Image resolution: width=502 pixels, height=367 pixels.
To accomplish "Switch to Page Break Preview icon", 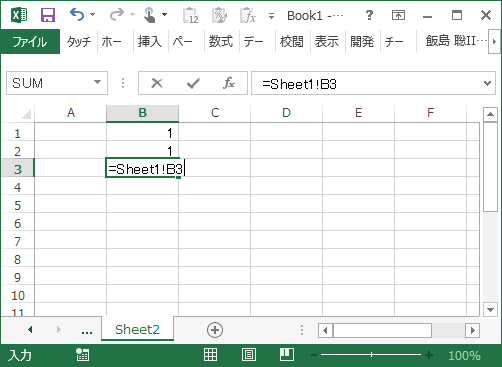I will click(287, 355).
